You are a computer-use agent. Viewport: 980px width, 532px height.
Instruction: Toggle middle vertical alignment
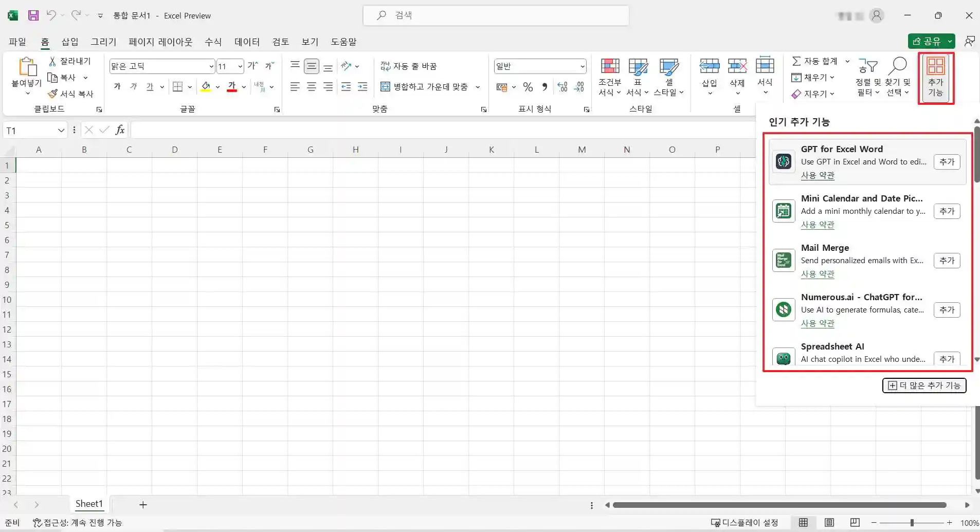(x=312, y=66)
